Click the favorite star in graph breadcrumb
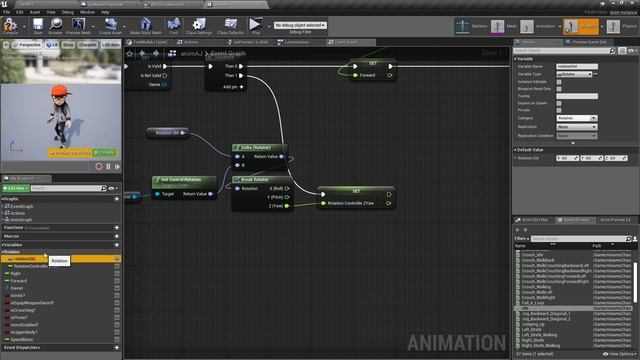This screenshot has height=360, width=640. click(x=130, y=53)
